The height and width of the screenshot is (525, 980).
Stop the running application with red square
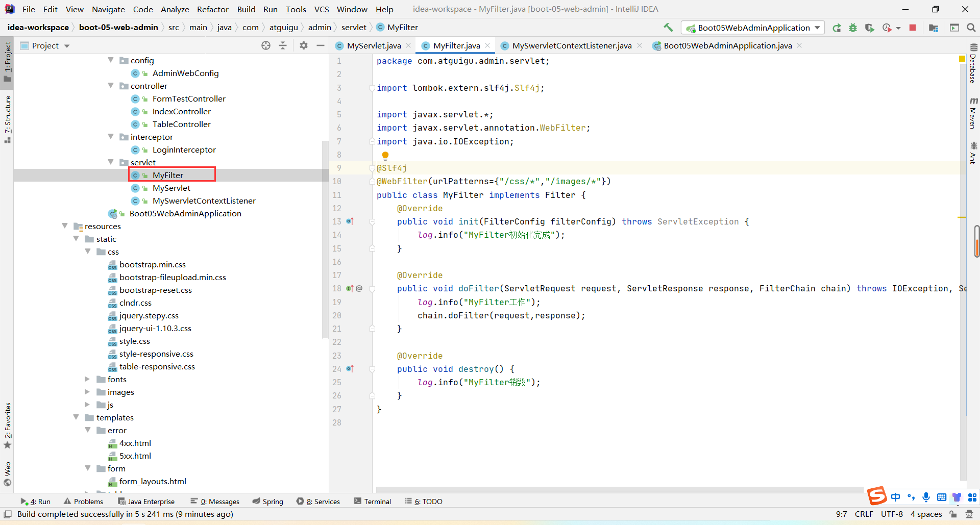click(x=913, y=28)
